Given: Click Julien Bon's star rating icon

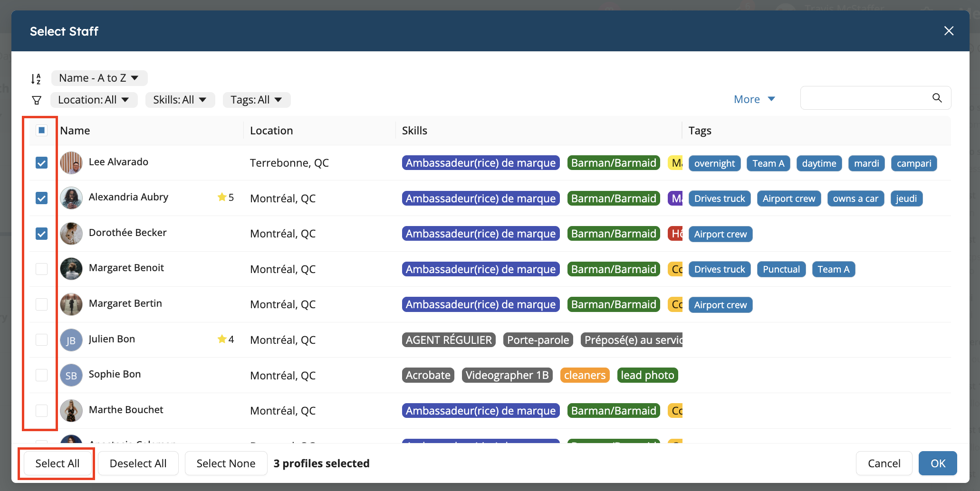Looking at the screenshot, I should [222, 339].
